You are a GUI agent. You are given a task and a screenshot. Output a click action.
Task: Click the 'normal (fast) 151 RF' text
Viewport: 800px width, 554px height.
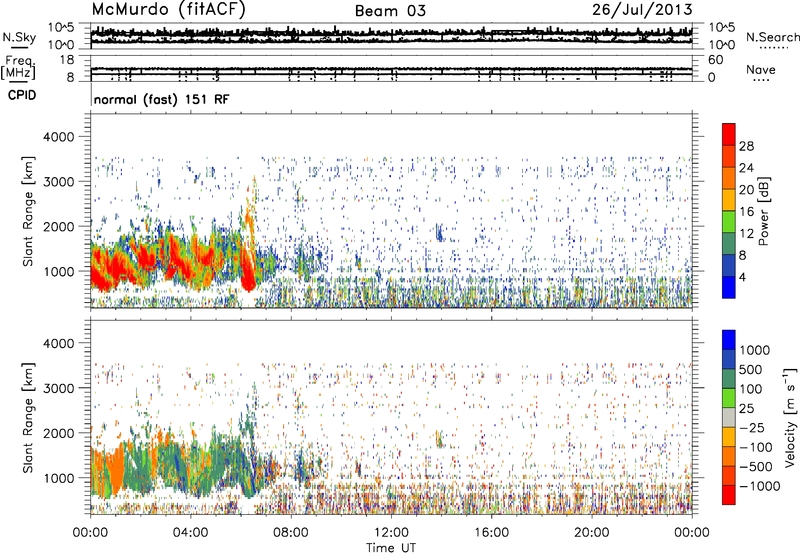pyautogui.click(x=161, y=99)
